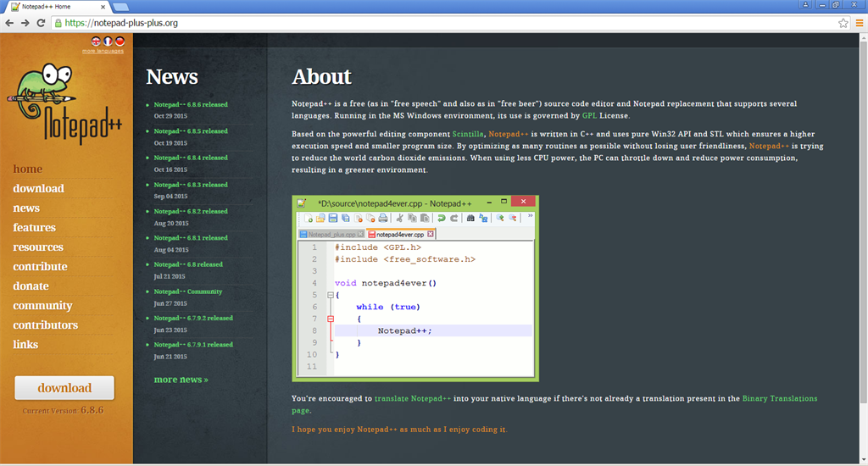868x466 pixels.
Task: Click the scrollbar down arrow
Action: tap(863, 459)
